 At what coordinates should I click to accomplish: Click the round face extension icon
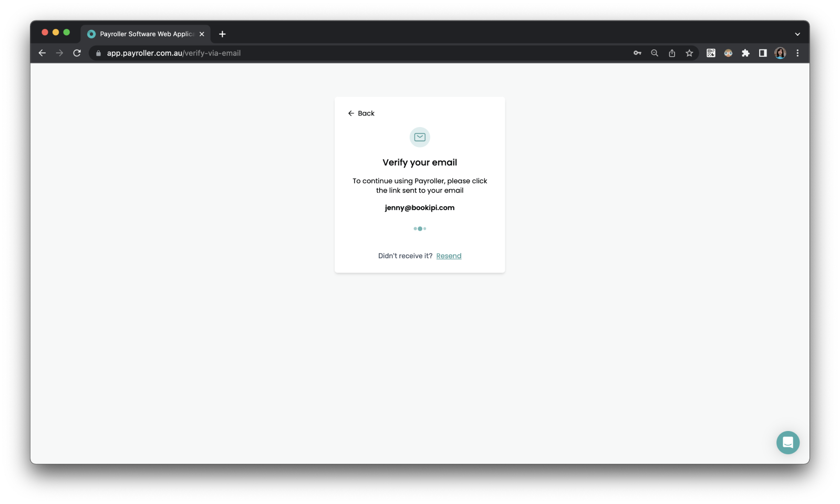(x=728, y=53)
